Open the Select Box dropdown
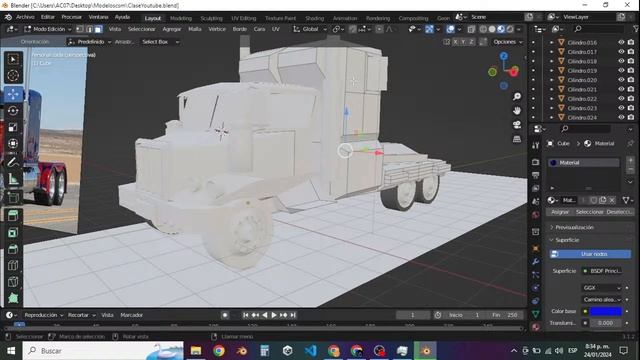 160,42
